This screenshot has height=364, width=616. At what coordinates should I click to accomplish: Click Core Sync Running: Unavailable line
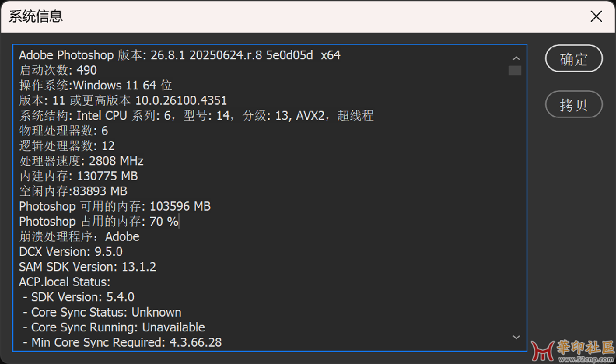pos(114,327)
